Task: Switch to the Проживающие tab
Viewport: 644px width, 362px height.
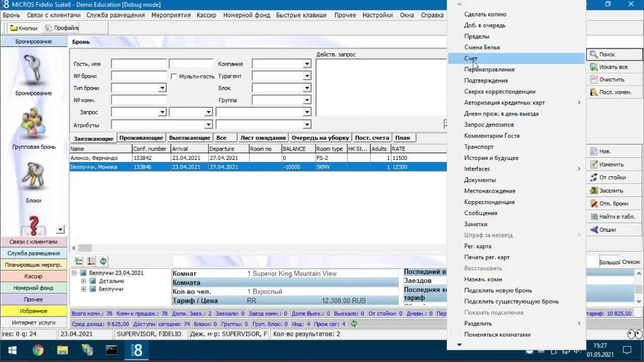Action: (x=141, y=138)
